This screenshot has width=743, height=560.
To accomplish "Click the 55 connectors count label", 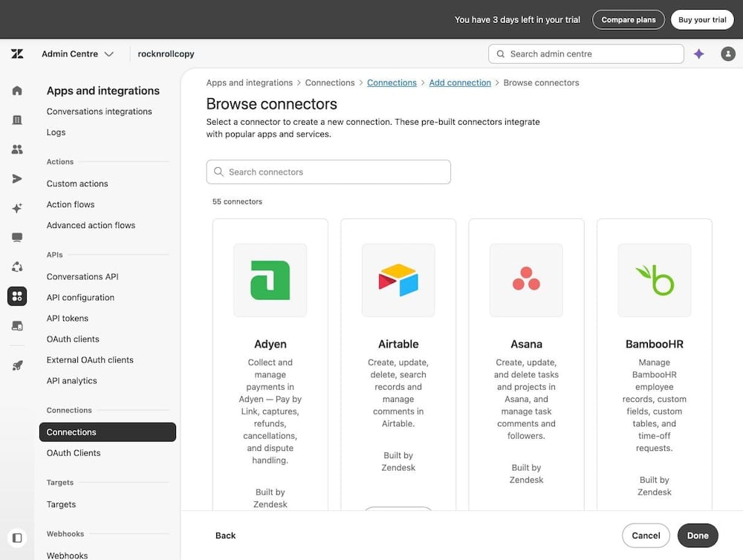I will coord(238,201).
